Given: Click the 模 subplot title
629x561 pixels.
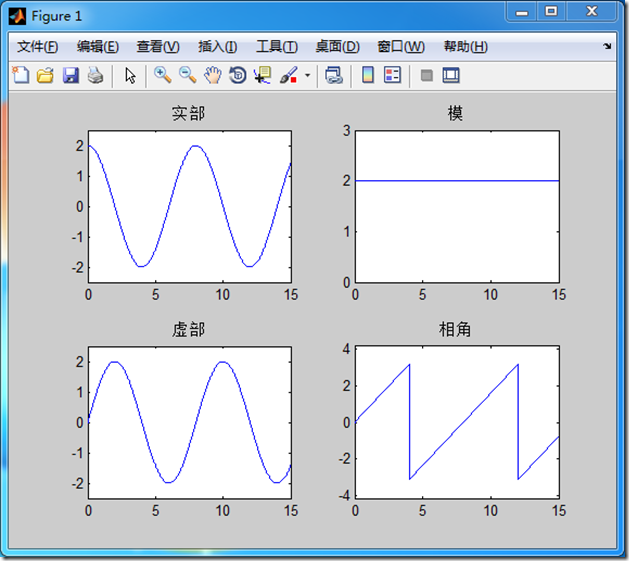Looking at the screenshot, I should (x=455, y=113).
